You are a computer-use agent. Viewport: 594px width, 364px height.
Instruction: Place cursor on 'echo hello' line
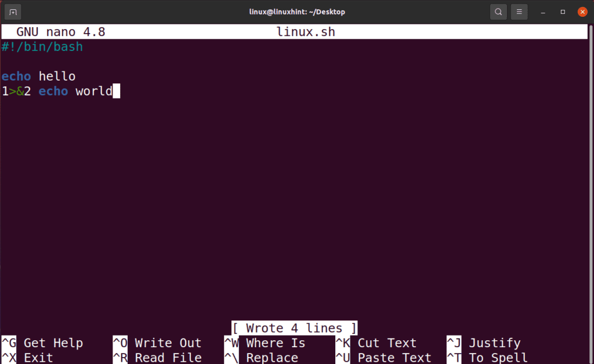38,76
